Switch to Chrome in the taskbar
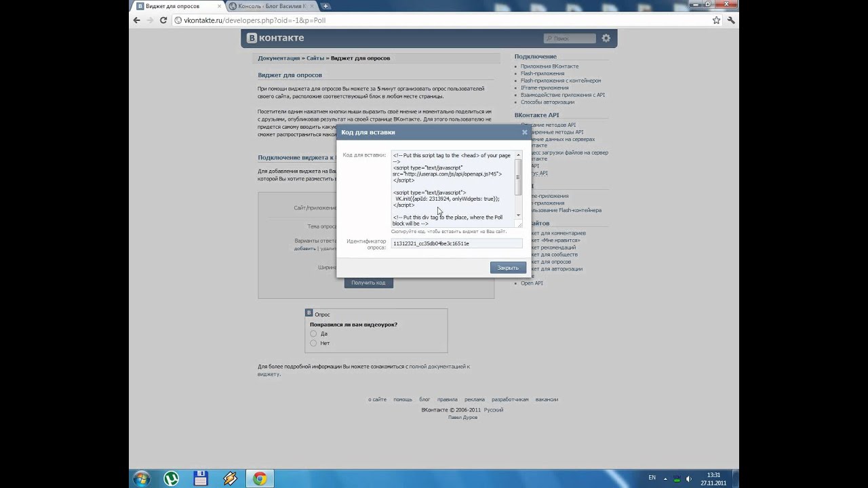This screenshot has height=488, width=868. 260,479
